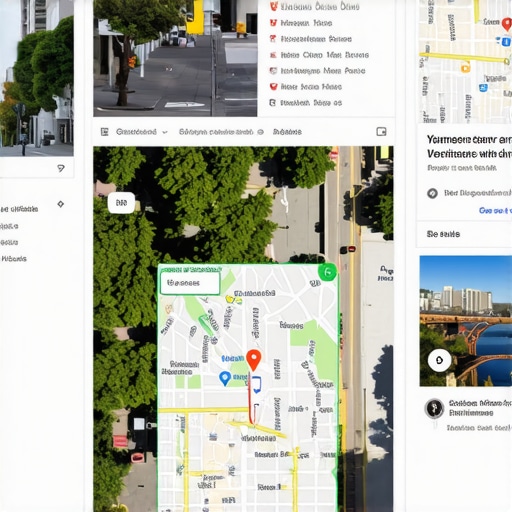
Task: Click the white rounded badge on the aerial photo
Action: [x=121, y=203]
